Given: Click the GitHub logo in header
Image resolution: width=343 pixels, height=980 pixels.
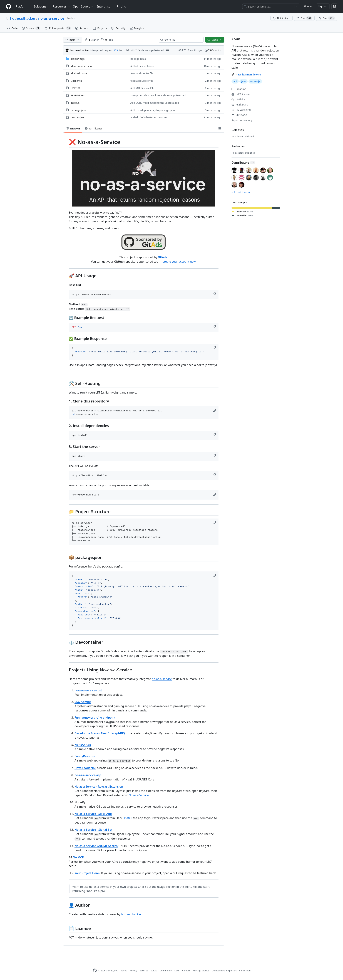Looking at the screenshot, I should pyautogui.click(x=8, y=6).
